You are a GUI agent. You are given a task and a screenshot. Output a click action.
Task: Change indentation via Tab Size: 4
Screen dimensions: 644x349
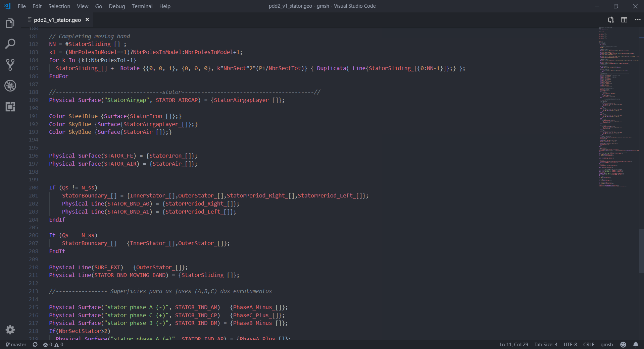click(546, 345)
